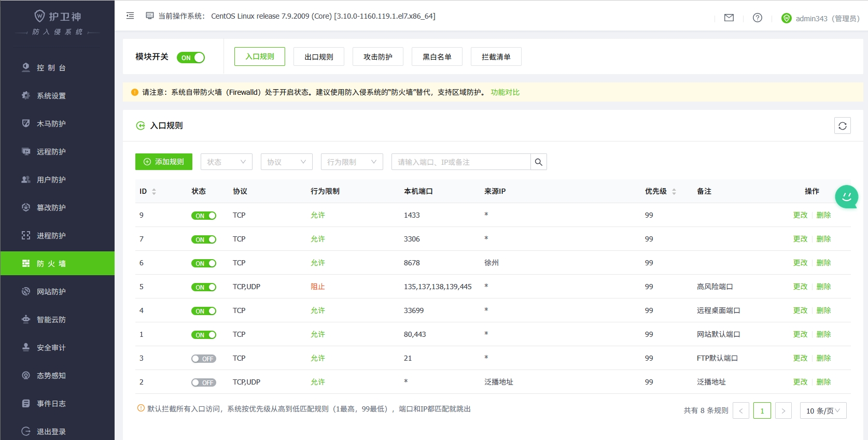Switch to the 出口规则 tab

pyautogui.click(x=319, y=56)
